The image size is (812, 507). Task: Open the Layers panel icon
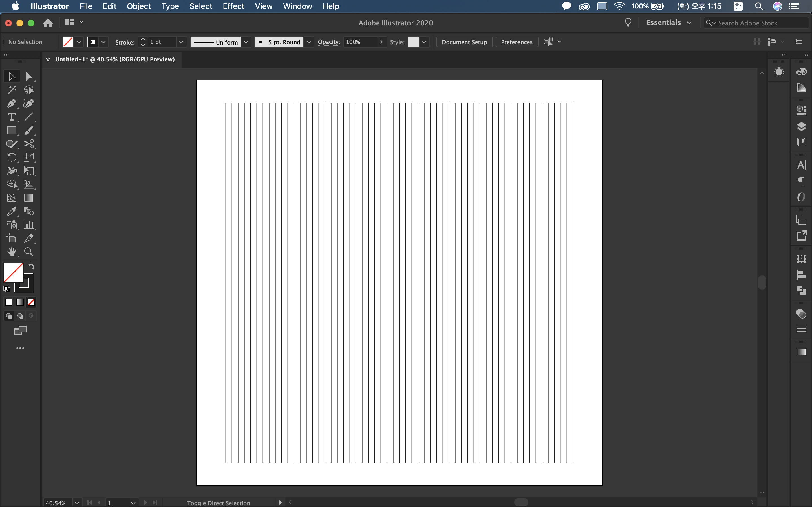tap(801, 126)
